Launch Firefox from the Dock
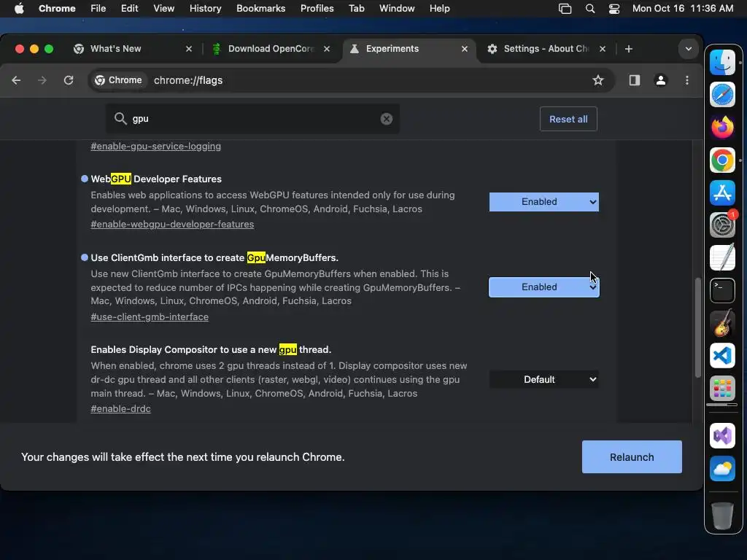The width and height of the screenshot is (747, 560). 722,127
